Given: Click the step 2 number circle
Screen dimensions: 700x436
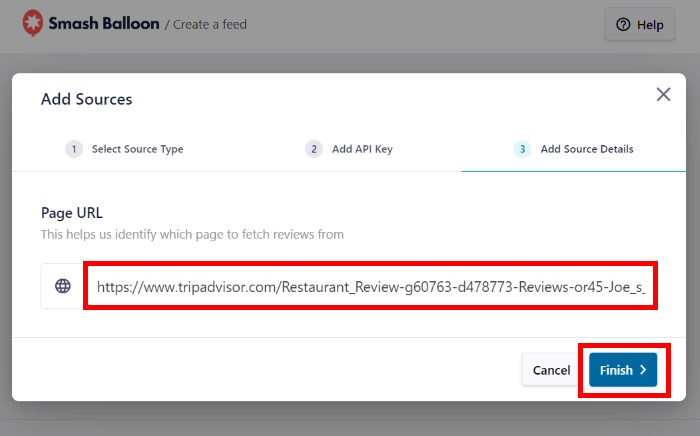Looking at the screenshot, I should 314,149.
